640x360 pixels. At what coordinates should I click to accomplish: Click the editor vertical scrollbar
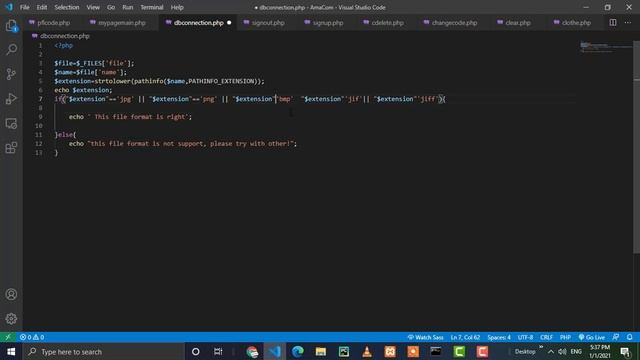click(636, 147)
